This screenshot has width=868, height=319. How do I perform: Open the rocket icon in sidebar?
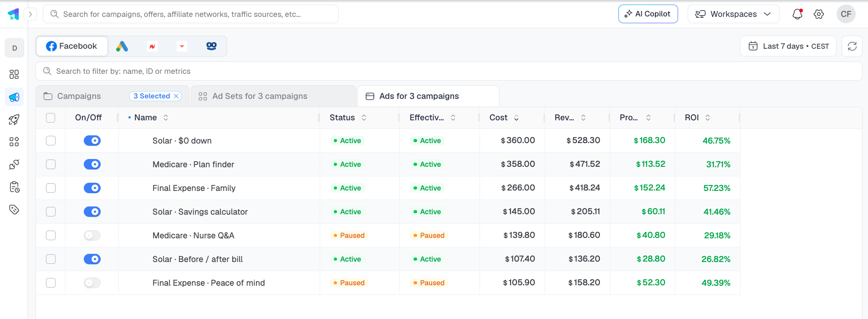[x=14, y=119]
